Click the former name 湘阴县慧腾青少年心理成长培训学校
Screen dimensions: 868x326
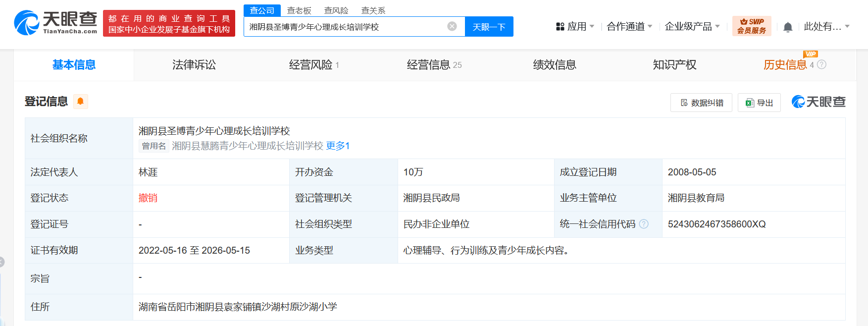click(247, 146)
